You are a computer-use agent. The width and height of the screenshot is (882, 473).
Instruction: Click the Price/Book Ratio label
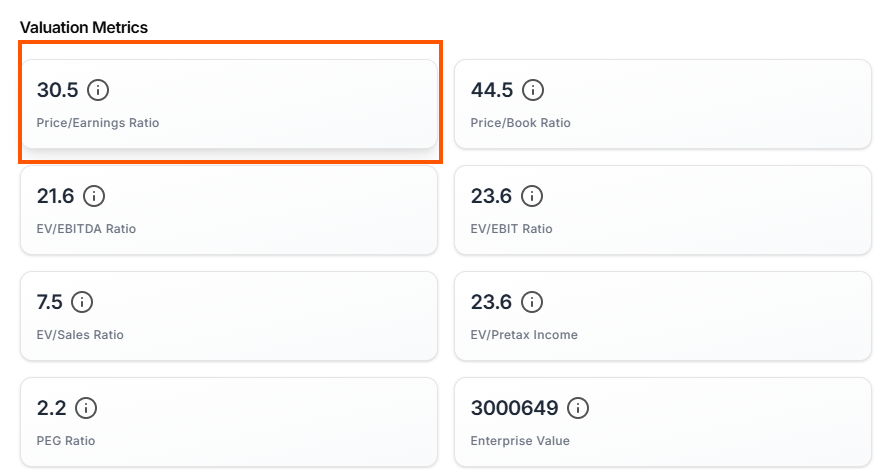(x=520, y=123)
